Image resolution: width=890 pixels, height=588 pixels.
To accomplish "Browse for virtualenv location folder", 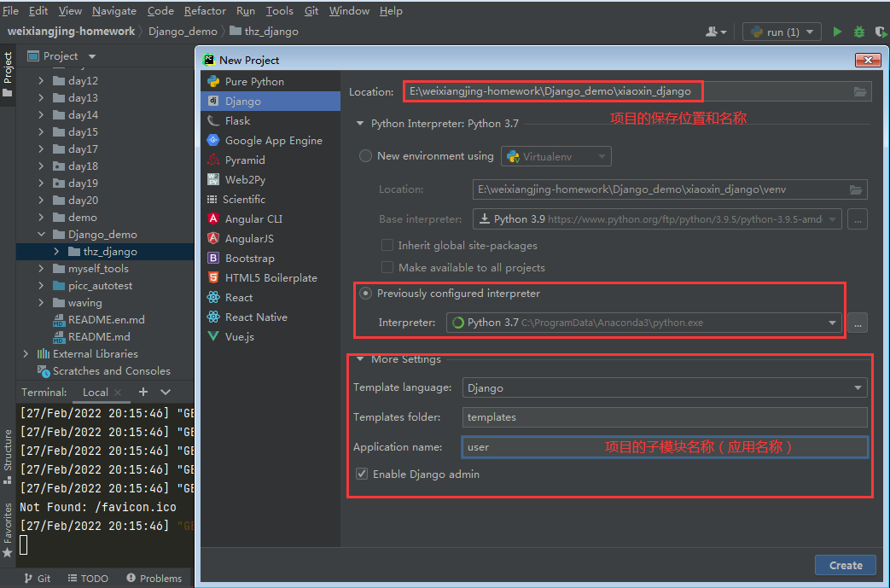I will click(856, 189).
